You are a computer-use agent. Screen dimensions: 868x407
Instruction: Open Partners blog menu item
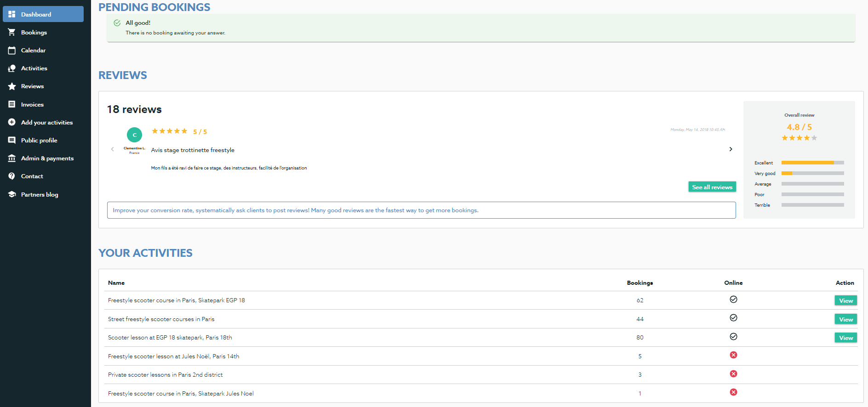(43, 194)
